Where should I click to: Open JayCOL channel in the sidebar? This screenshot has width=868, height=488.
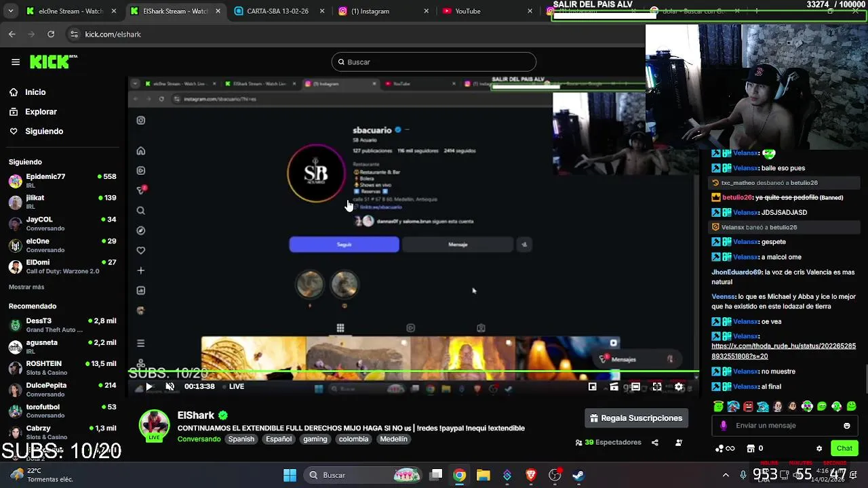[x=62, y=224]
